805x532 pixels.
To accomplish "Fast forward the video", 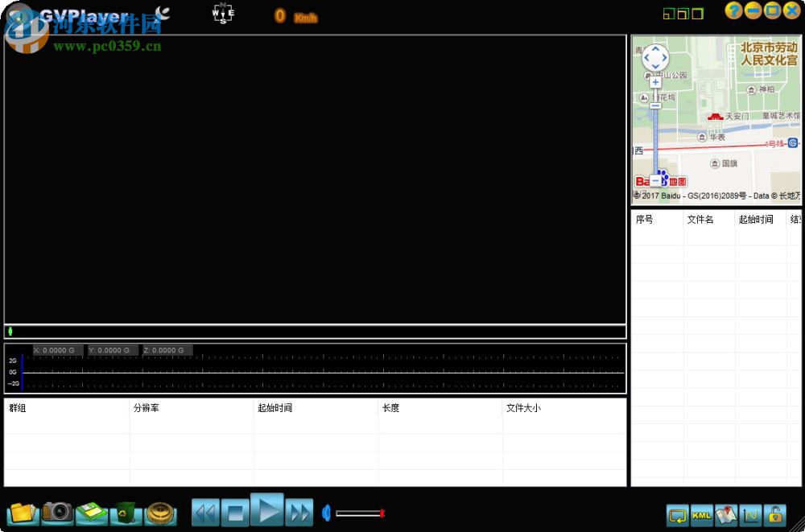I will [299, 512].
